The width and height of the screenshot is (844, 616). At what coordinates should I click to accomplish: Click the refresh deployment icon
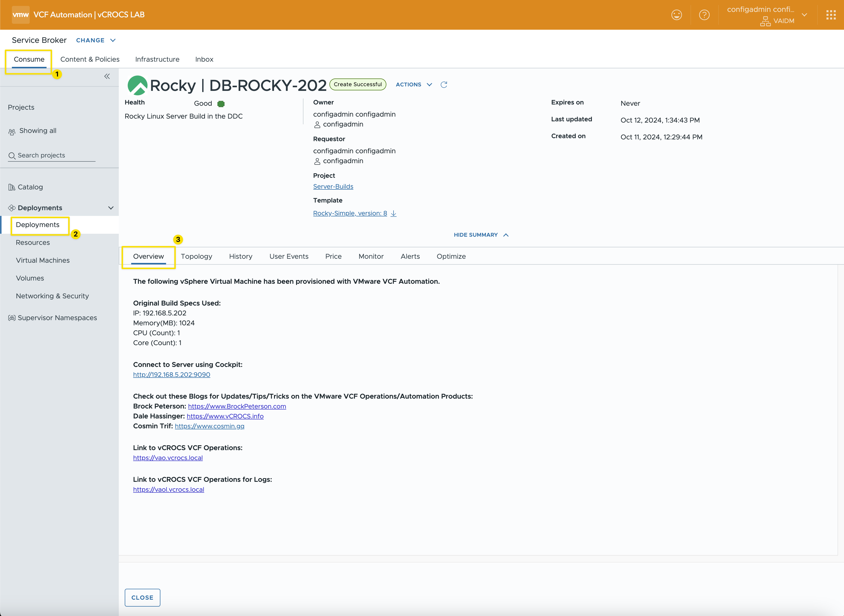pos(444,85)
